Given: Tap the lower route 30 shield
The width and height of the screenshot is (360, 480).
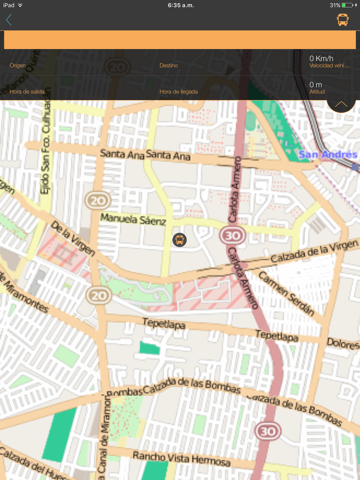Looking at the screenshot, I should point(268,432).
